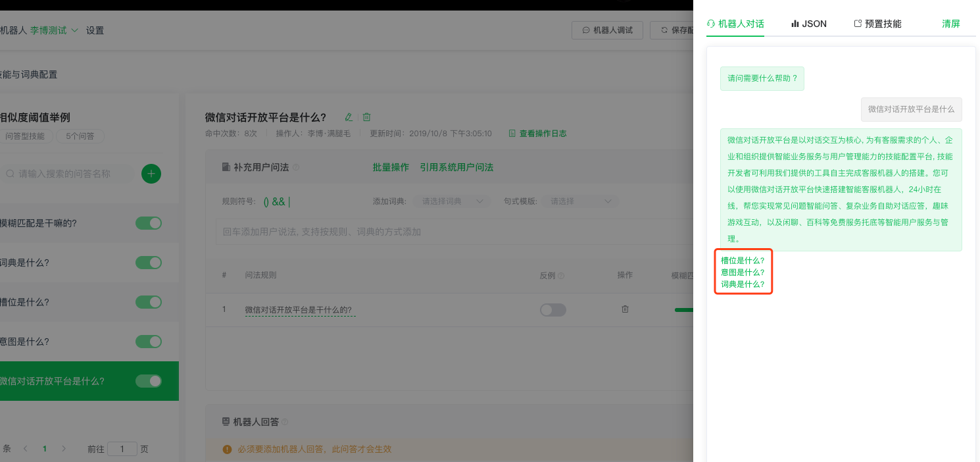The image size is (980, 462).
Task: Select 微信对话开放平台是什么? in the Q&A list
Action: click(x=89, y=381)
